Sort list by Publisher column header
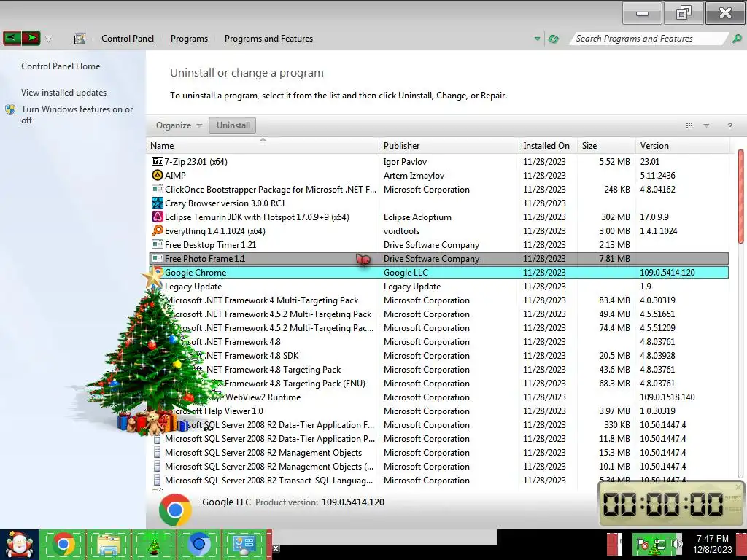 (449, 146)
